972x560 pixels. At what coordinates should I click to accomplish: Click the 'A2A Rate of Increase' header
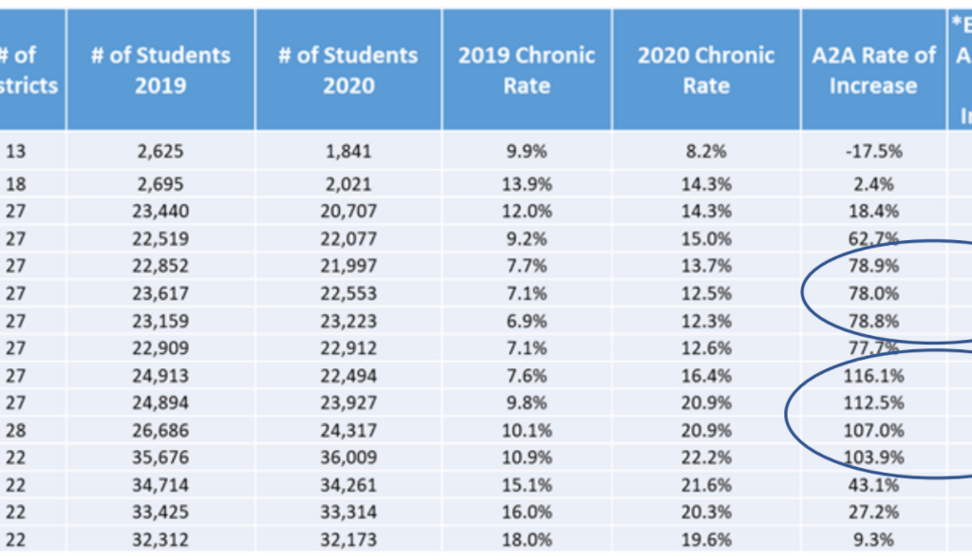tap(873, 70)
